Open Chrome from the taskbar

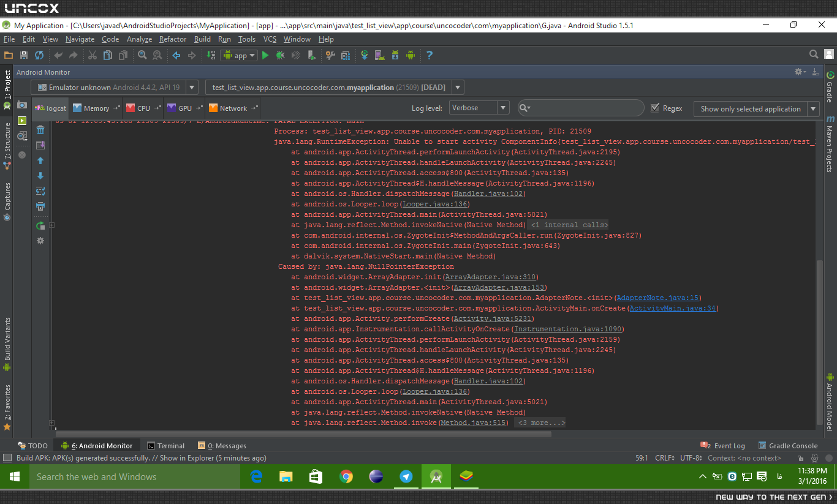tap(346, 476)
